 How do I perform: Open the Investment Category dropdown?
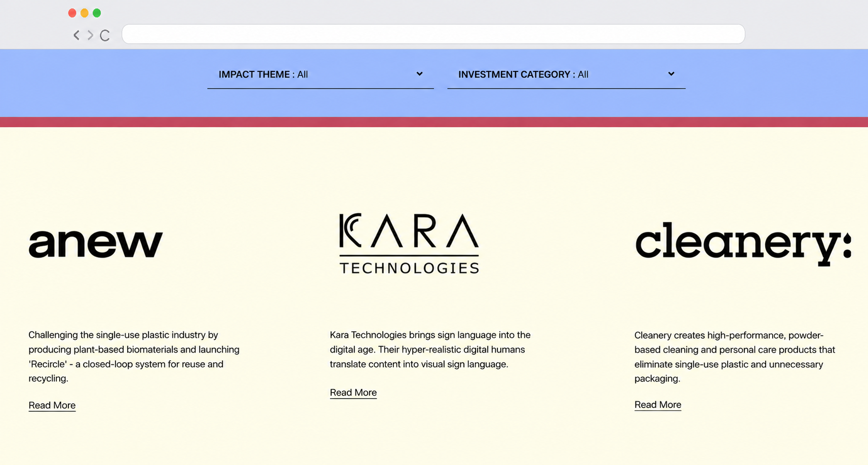pyautogui.click(x=566, y=74)
